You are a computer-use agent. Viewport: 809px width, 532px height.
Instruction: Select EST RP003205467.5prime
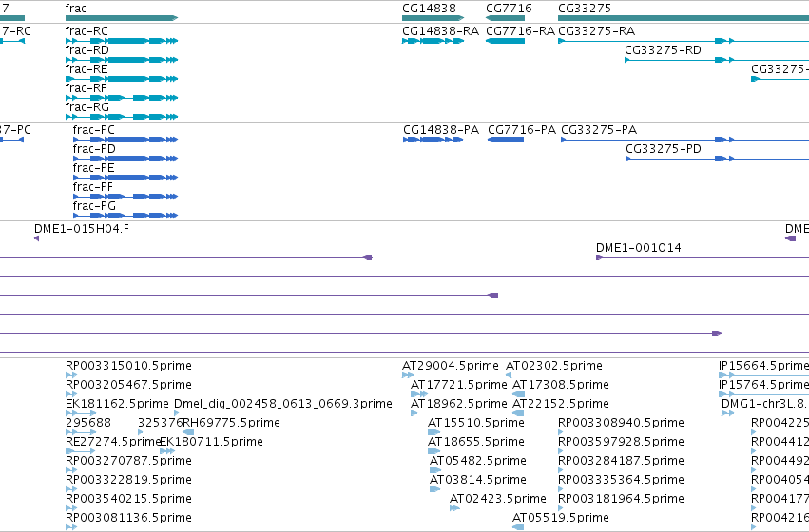tap(71, 394)
